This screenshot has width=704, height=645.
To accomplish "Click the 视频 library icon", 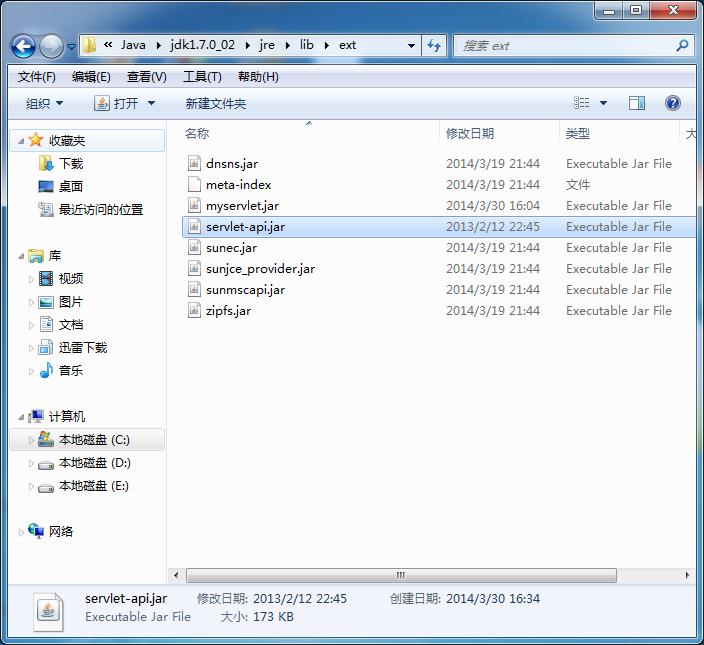I will click(46, 279).
